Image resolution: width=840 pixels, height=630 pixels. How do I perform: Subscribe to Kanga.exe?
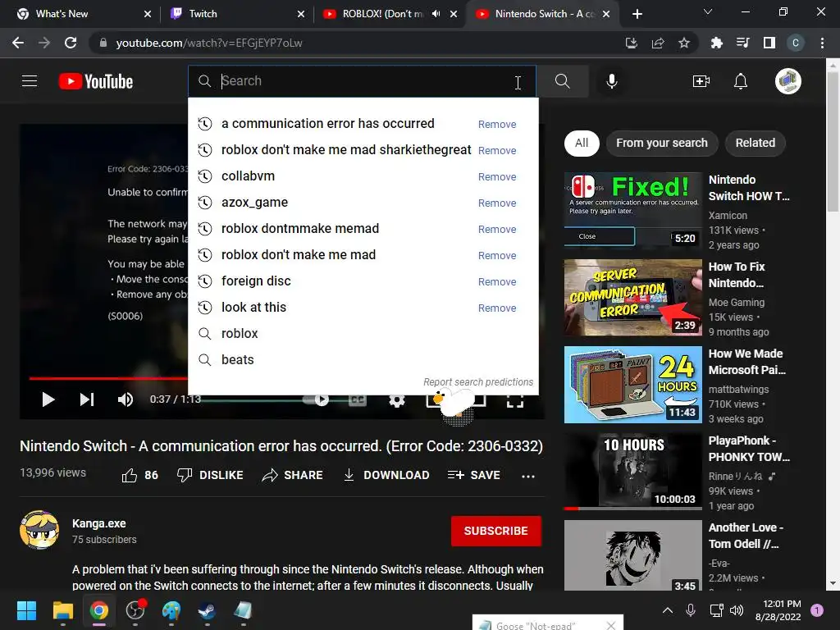pyautogui.click(x=496, y=531)
